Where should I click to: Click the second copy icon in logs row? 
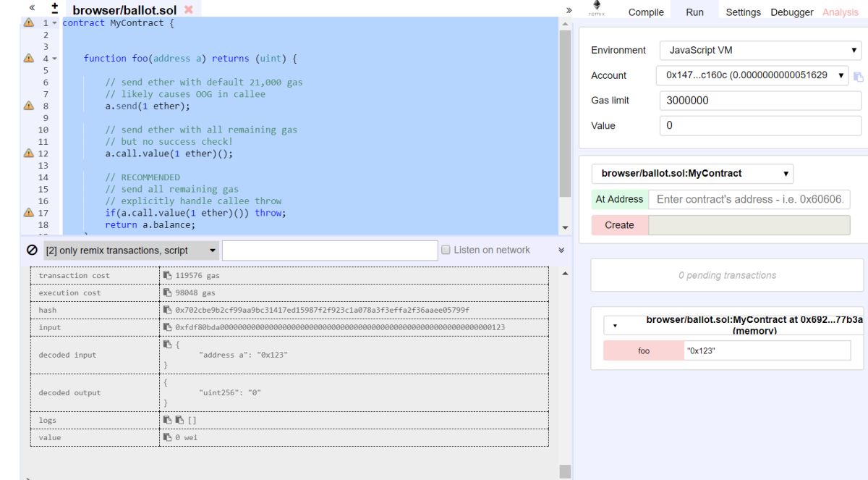(x=179, y=420)
